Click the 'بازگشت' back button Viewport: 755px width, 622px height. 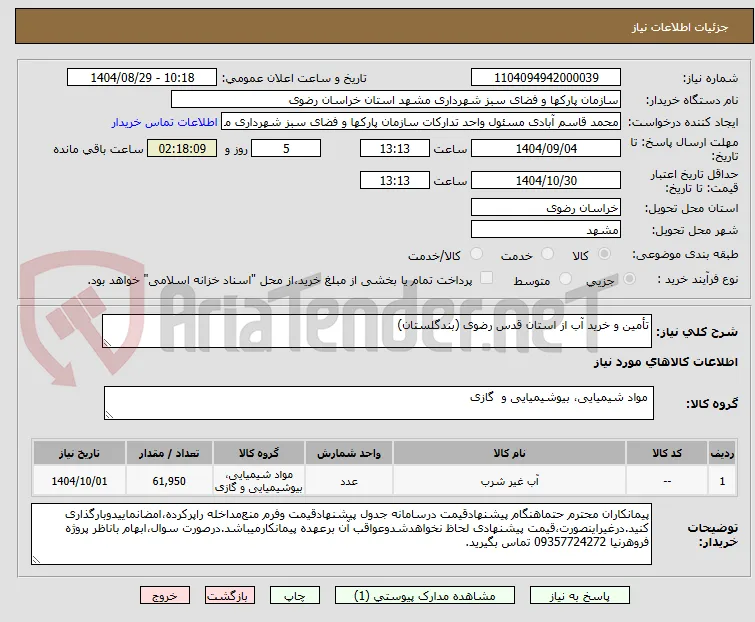[229, 596]
